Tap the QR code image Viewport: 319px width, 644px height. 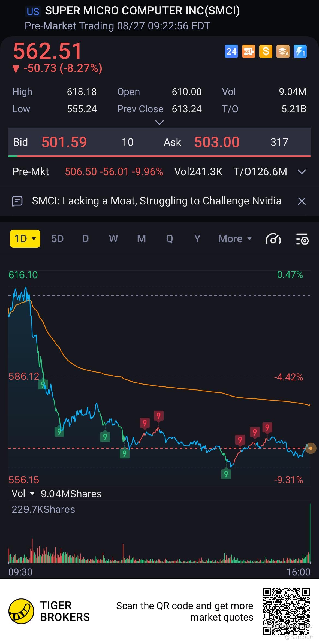pos(286,611)
